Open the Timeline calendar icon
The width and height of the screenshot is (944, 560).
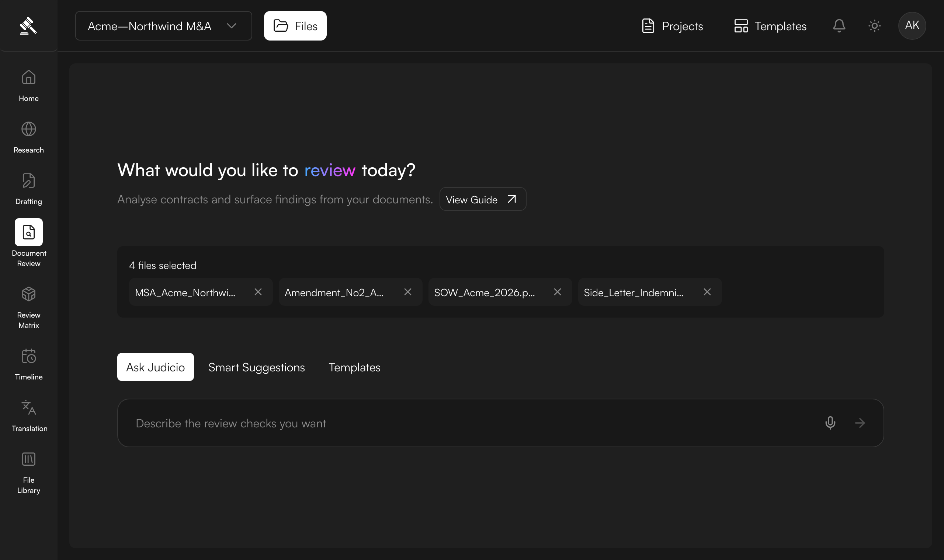point(29,356)
